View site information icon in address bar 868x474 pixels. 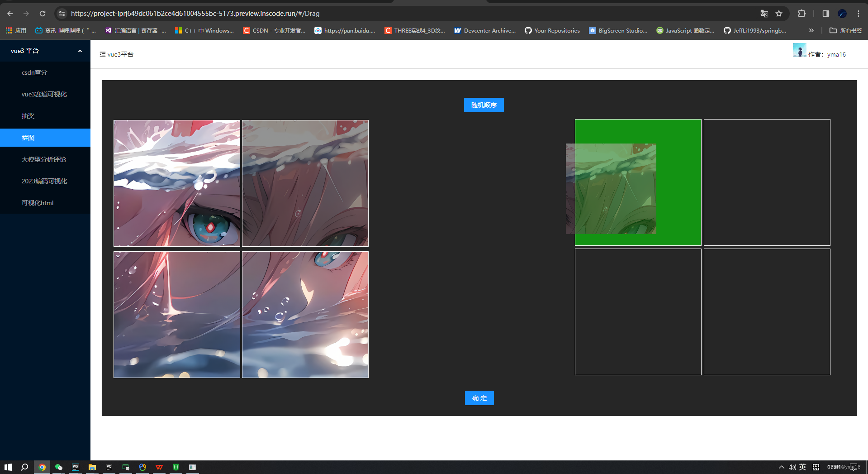point(62,14)
